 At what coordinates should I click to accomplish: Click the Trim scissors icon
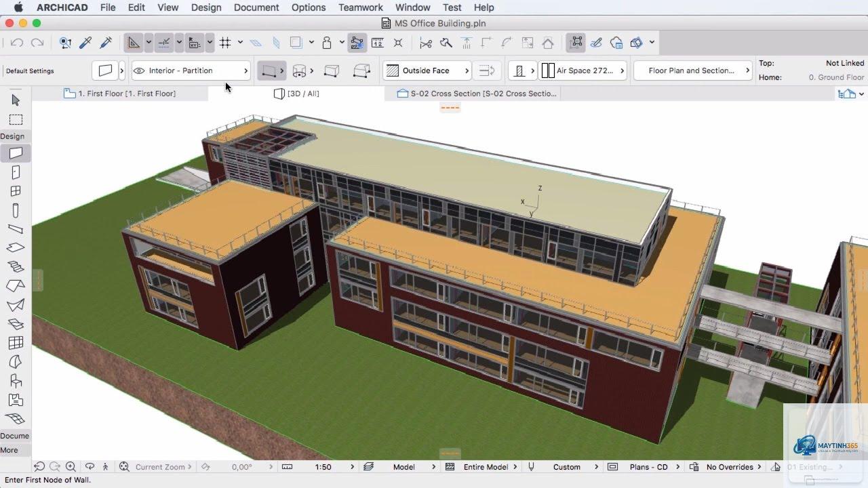[x=426, y=43]
